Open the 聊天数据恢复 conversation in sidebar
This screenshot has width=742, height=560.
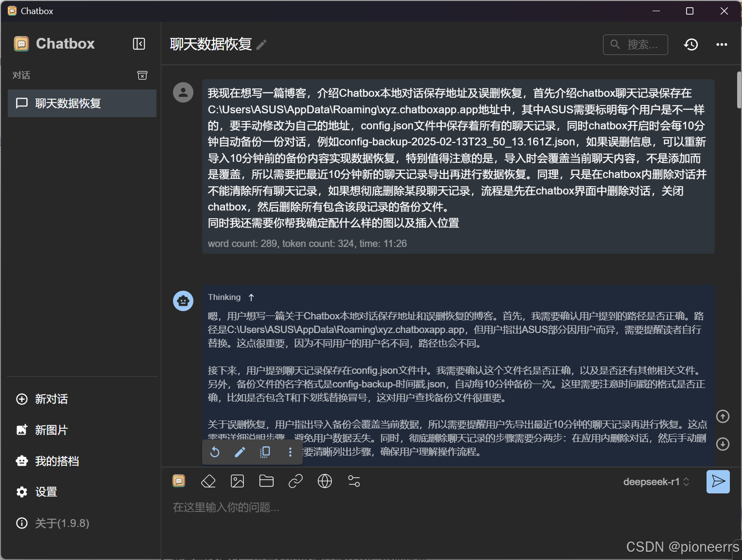(82, 103)
